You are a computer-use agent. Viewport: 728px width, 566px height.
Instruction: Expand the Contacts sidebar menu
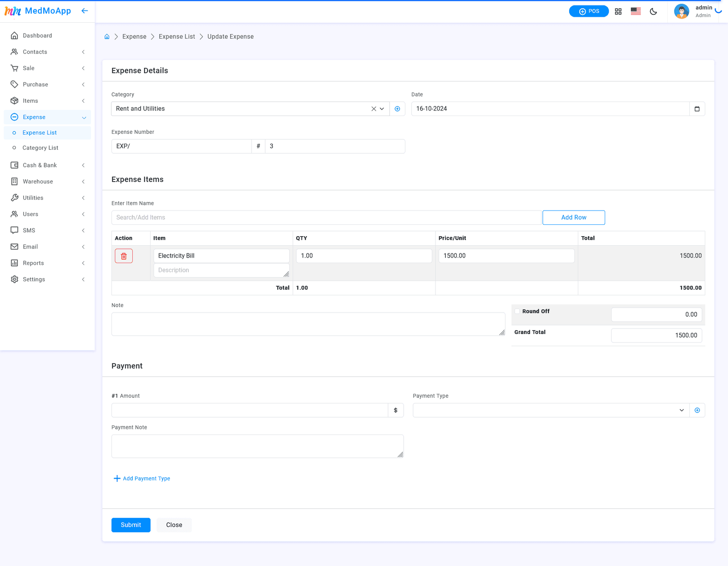click(x=47, y=52)
